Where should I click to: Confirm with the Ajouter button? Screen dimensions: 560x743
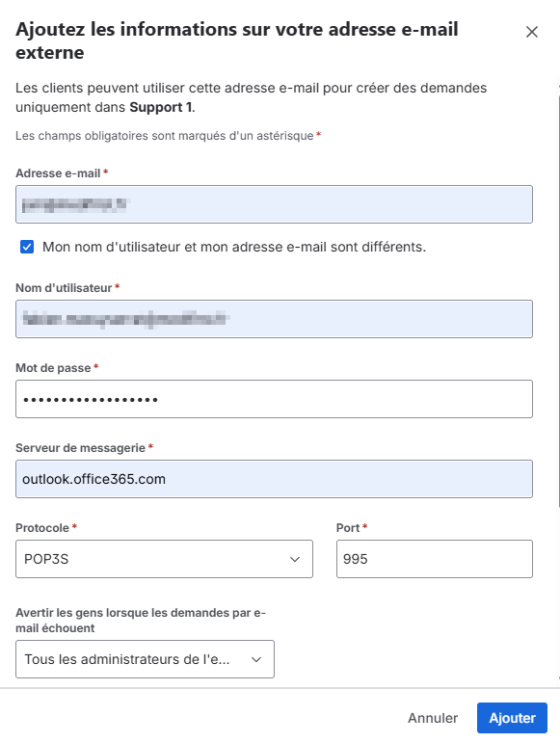512,718
